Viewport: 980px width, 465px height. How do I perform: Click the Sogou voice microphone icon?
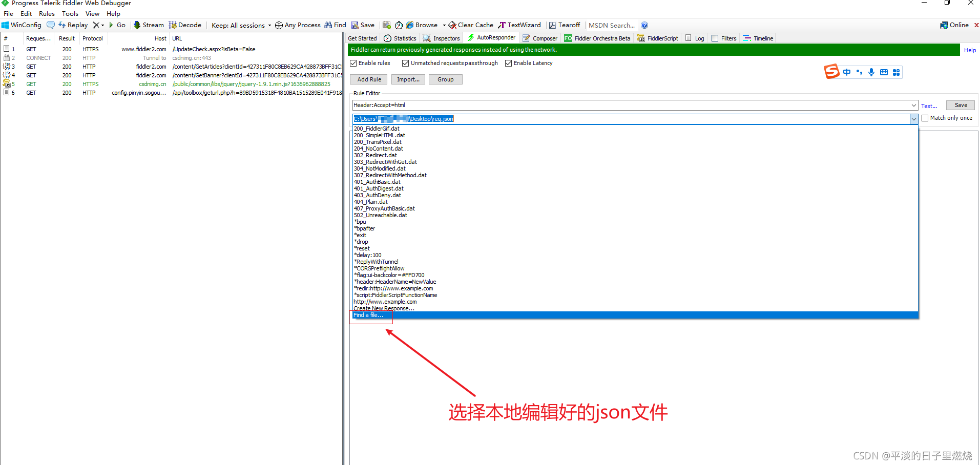[x=871, y=72]
